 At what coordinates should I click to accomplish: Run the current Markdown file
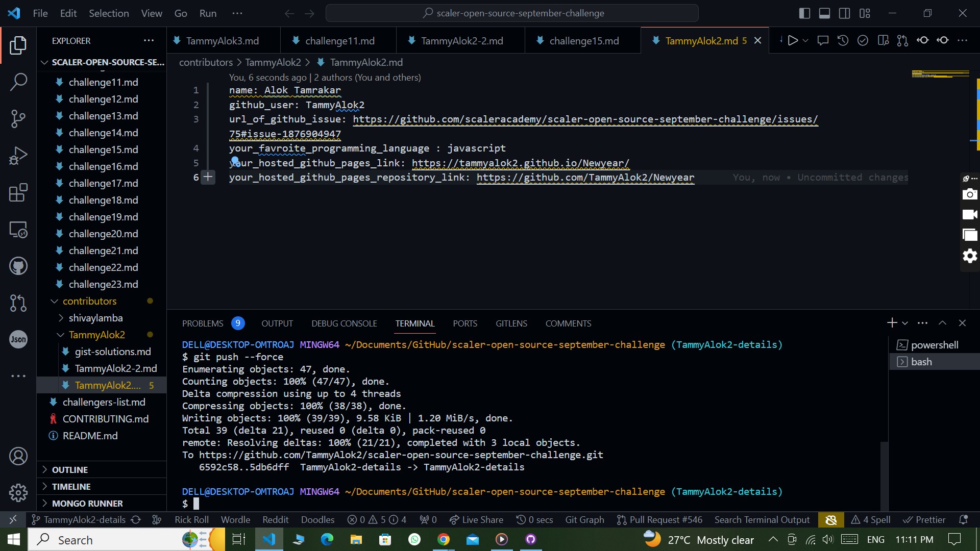[793, 40]
